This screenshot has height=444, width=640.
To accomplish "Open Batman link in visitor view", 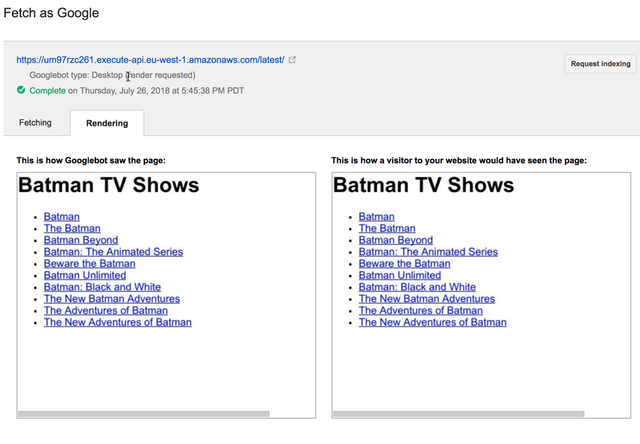I will click(x=377, y=217).
